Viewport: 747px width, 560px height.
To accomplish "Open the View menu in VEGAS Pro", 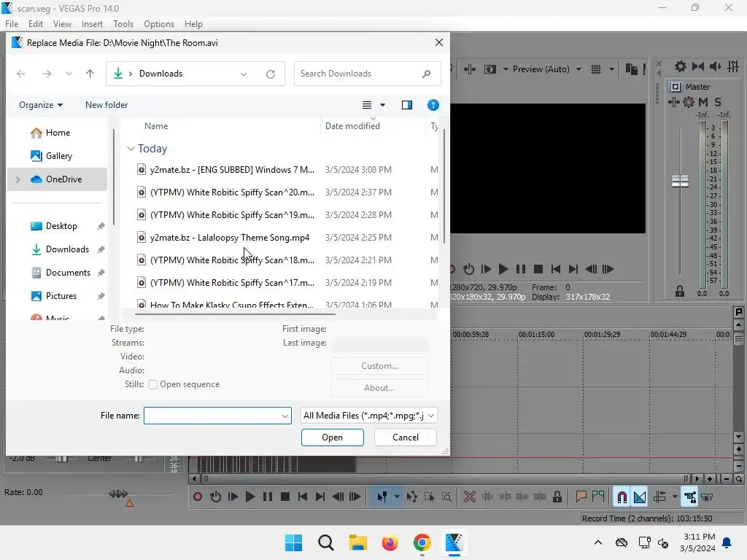I will click(62, 24).
